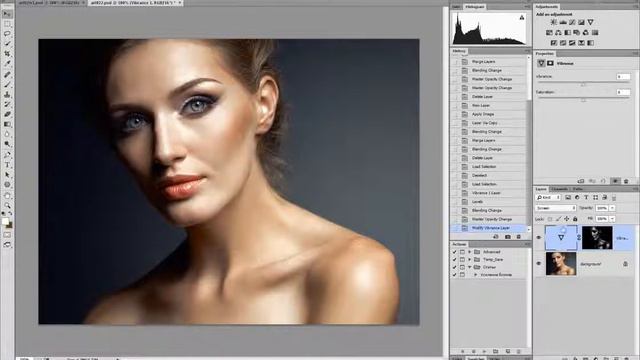
Task: Delete the adjustment layer from Properties panel
Action: coord(626,181)
